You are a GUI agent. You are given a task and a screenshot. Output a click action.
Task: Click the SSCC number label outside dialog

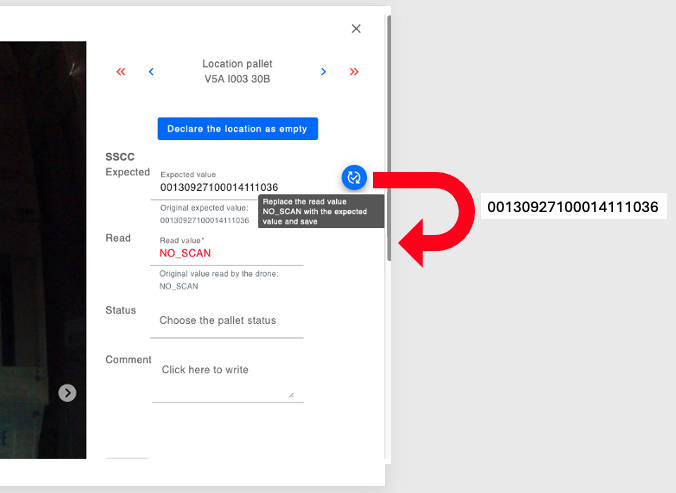(x=572, y=207)
